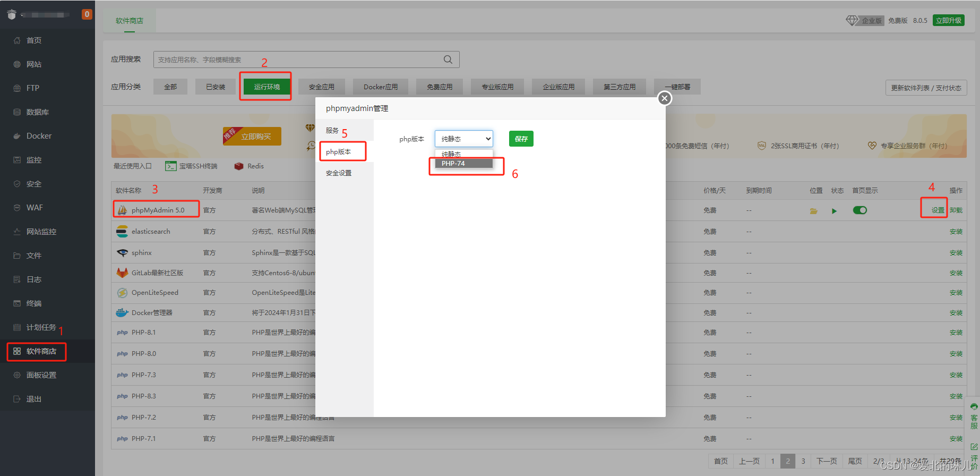The image size is (980, 476).
Task: Select Docker应用 category filter
Action: tap(381, 87)
